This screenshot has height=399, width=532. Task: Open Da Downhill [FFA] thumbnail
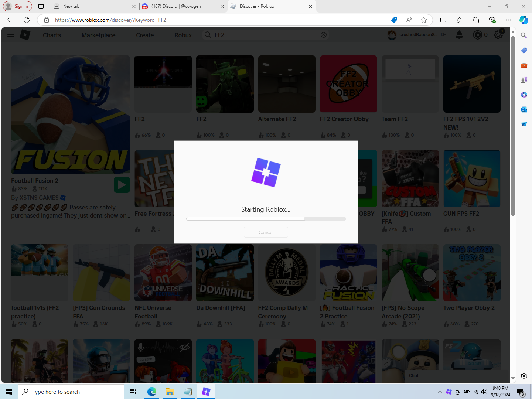(225, 273)
